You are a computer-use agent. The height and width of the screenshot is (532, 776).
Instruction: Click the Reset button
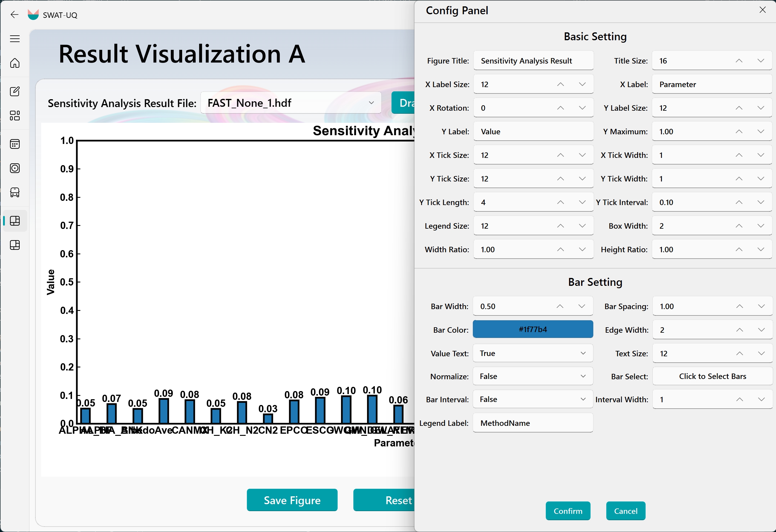pyautogui.click(x=384, y=500)
